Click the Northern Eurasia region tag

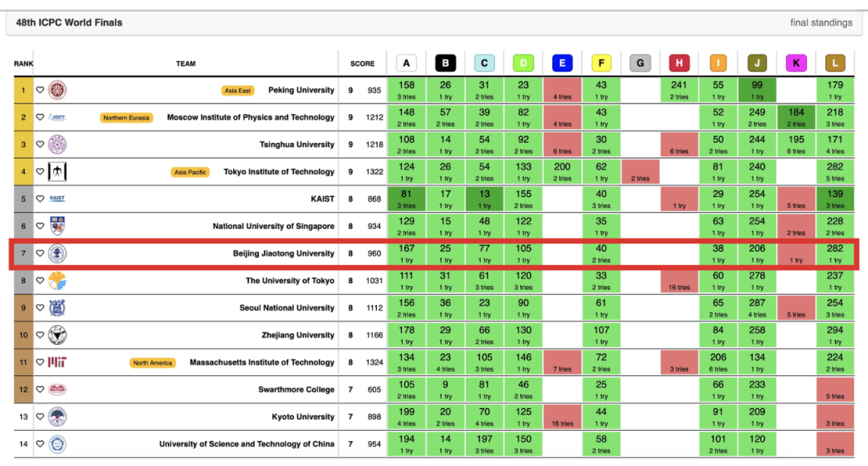click(126, 118)
